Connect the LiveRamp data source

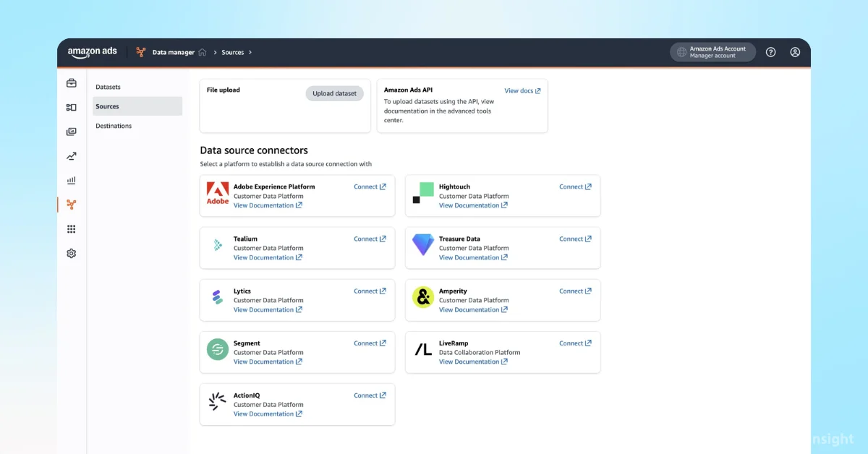575,343
